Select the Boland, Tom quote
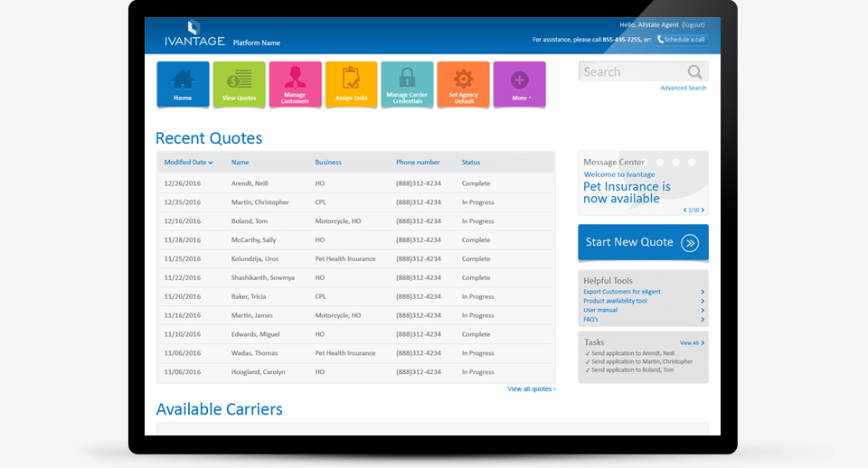The image size is (868, 468). coord(356,220)
